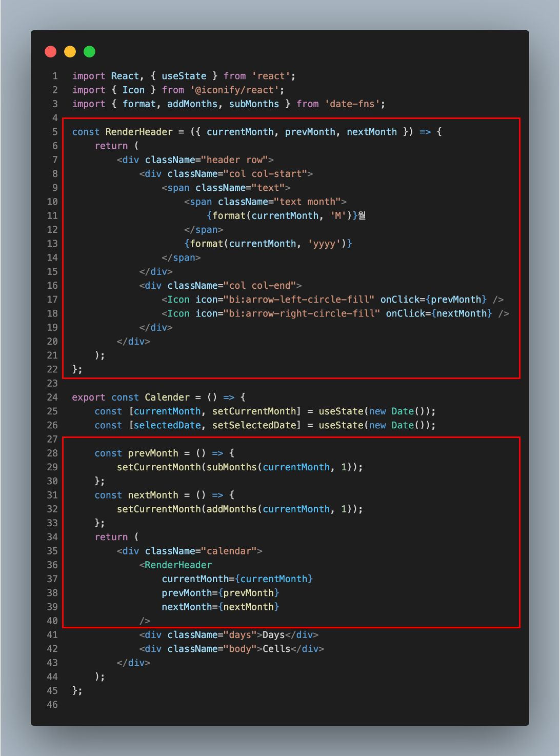Select the "header row" className value
Viewport: 560px width, 756px height.
click(234, 160)
